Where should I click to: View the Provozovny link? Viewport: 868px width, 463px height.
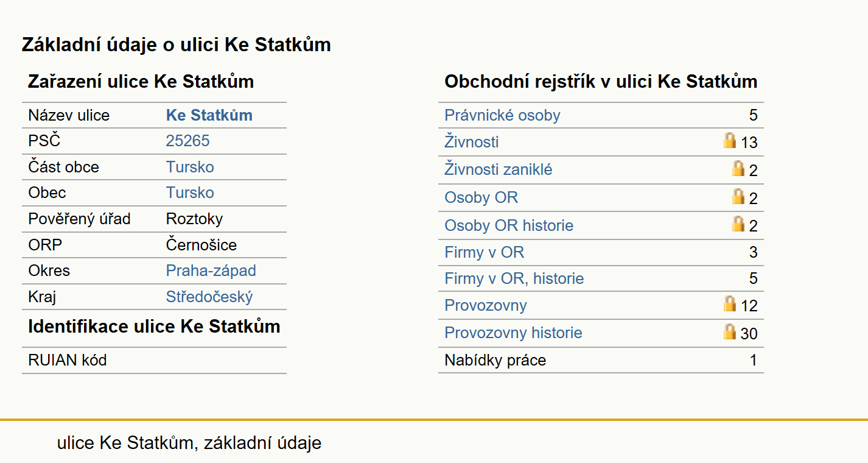[486, 305]
